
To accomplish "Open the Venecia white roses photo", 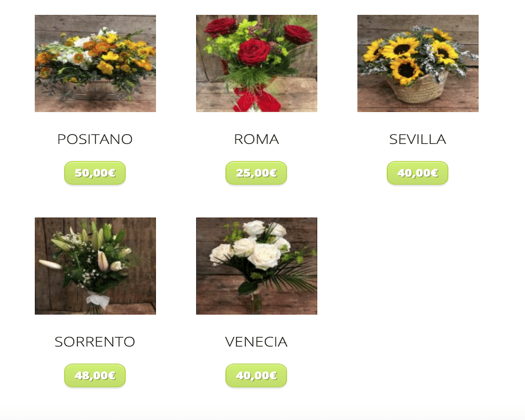I will point(257,266).
